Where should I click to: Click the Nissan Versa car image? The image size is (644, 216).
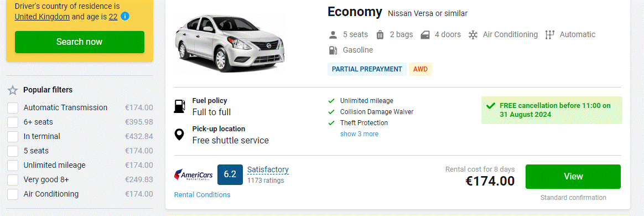(229, 44)
